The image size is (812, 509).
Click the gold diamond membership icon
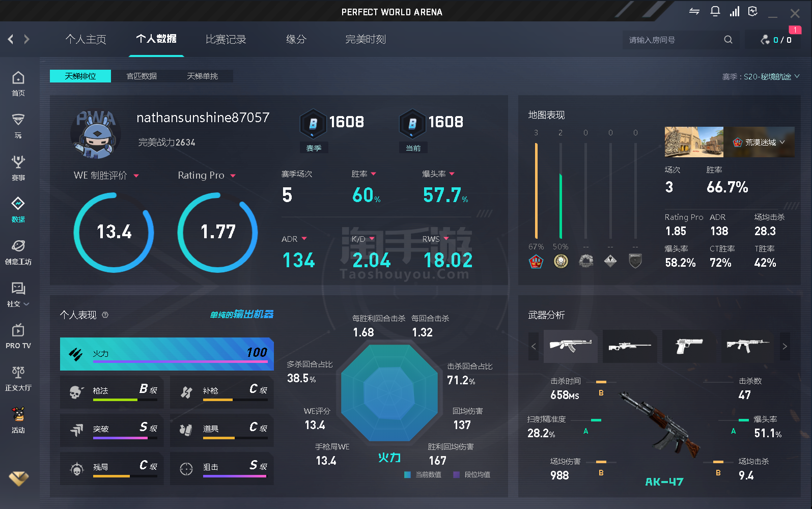coord(19,478)
